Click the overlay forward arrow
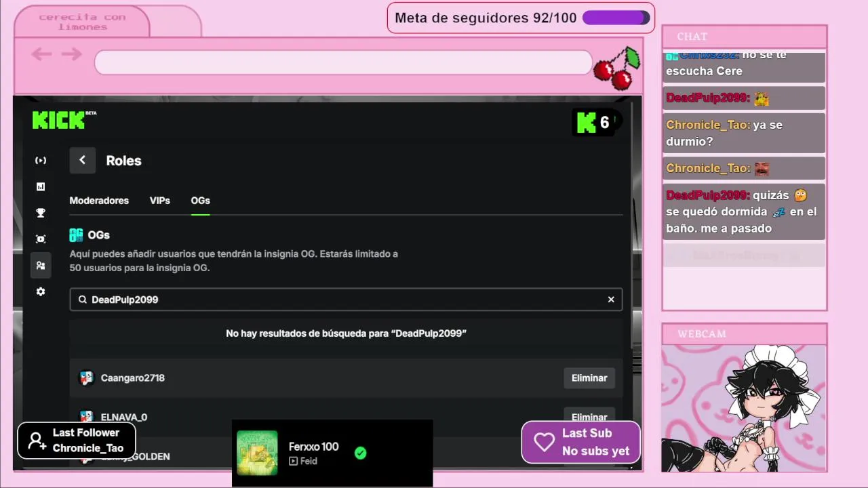 (x=71, y=54)
